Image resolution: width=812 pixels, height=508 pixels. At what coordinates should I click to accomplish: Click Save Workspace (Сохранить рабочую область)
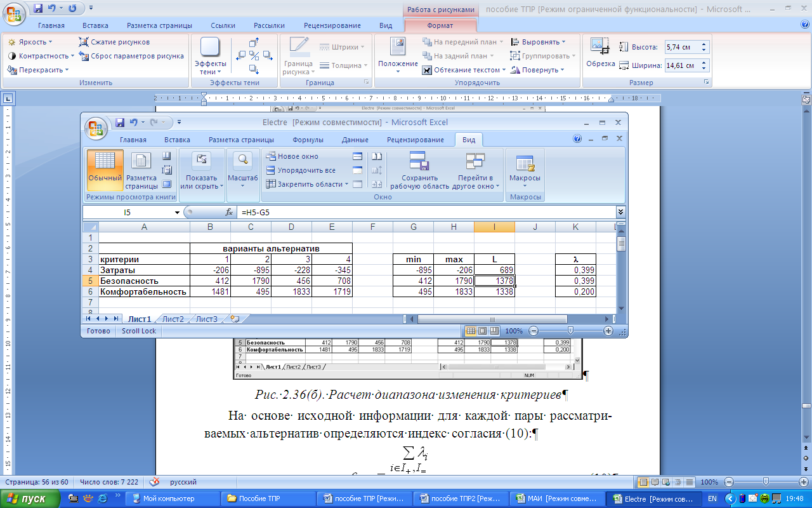[x=419, y=171]
